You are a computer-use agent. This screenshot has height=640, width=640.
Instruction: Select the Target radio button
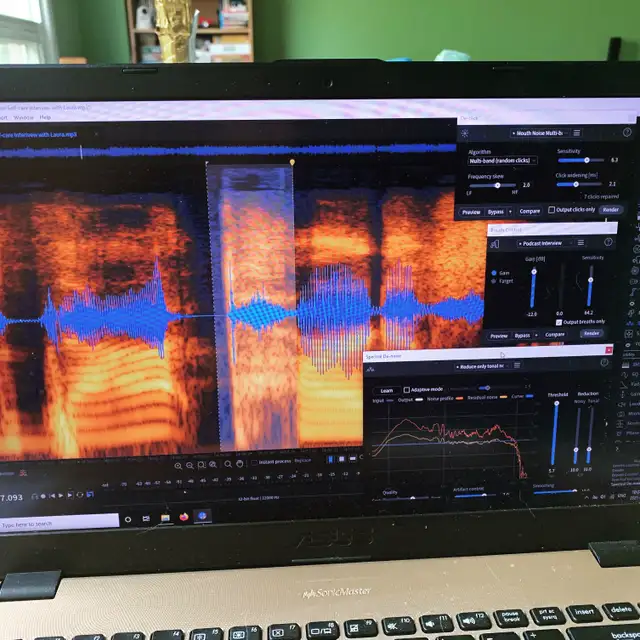[494, 281]
